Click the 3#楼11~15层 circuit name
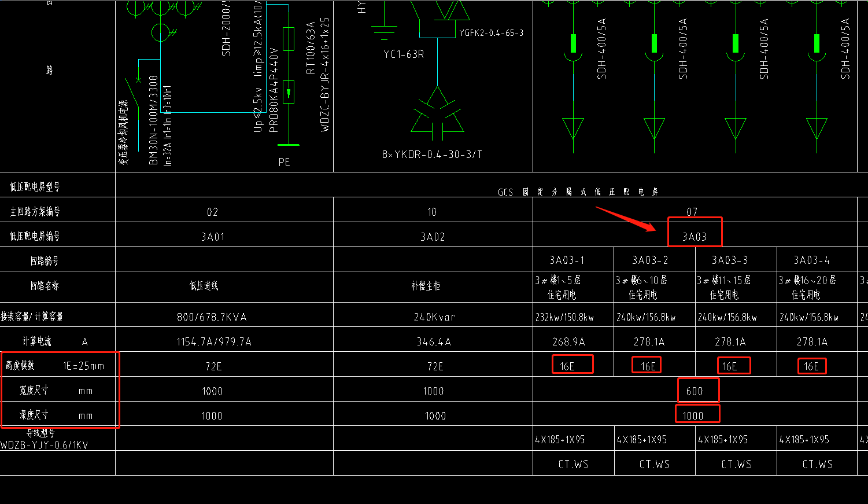The image size is (868, 504). 723,280
